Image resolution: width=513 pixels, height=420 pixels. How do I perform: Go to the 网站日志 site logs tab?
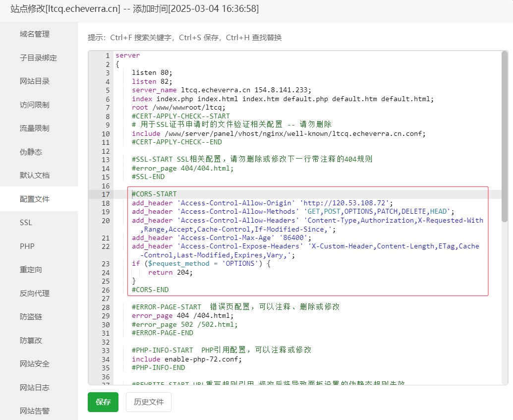[35, 387]
